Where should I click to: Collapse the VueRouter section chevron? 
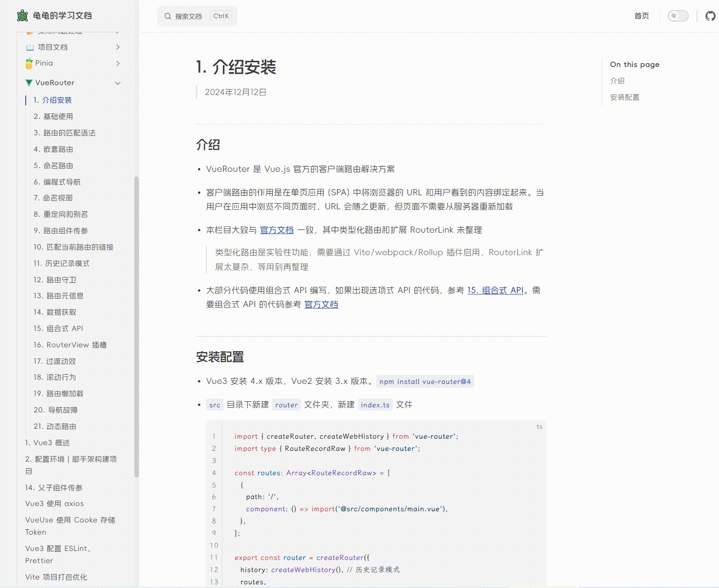click(117, 82)
